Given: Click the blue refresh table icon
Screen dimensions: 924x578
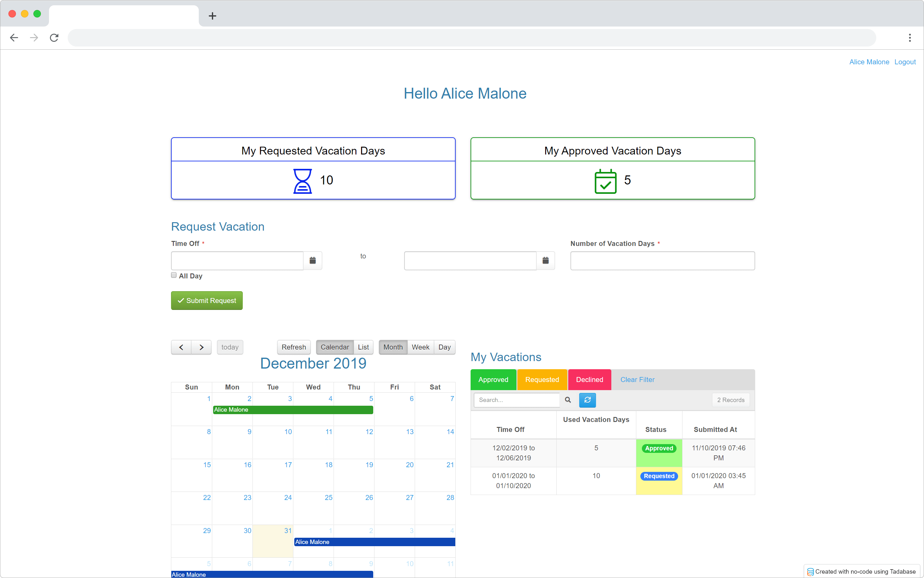Looking at the screenshot, I should [x=587, y=400].
